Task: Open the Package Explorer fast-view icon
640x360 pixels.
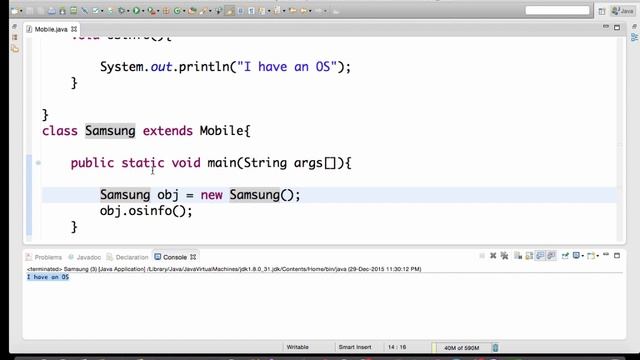Action: coord(15,38)
